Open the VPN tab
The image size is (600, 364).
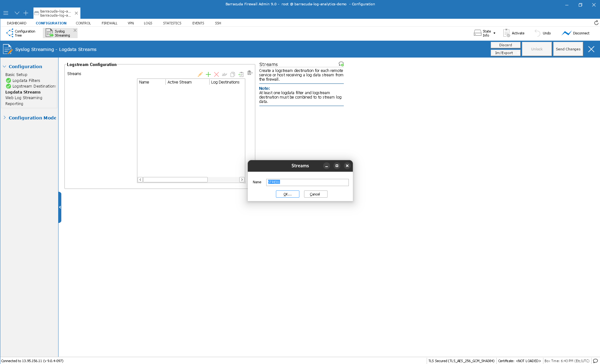point(131,23)
